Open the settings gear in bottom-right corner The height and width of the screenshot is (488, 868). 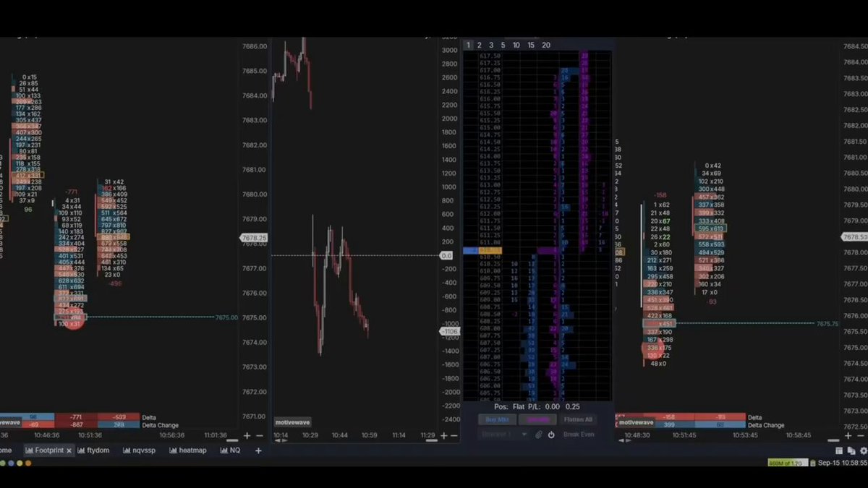click(862, 450)
